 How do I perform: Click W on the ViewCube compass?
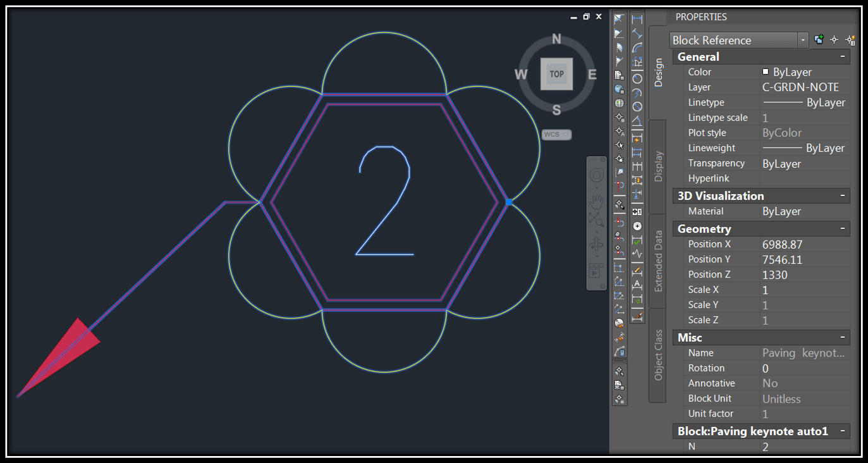[x=521, y=75]
